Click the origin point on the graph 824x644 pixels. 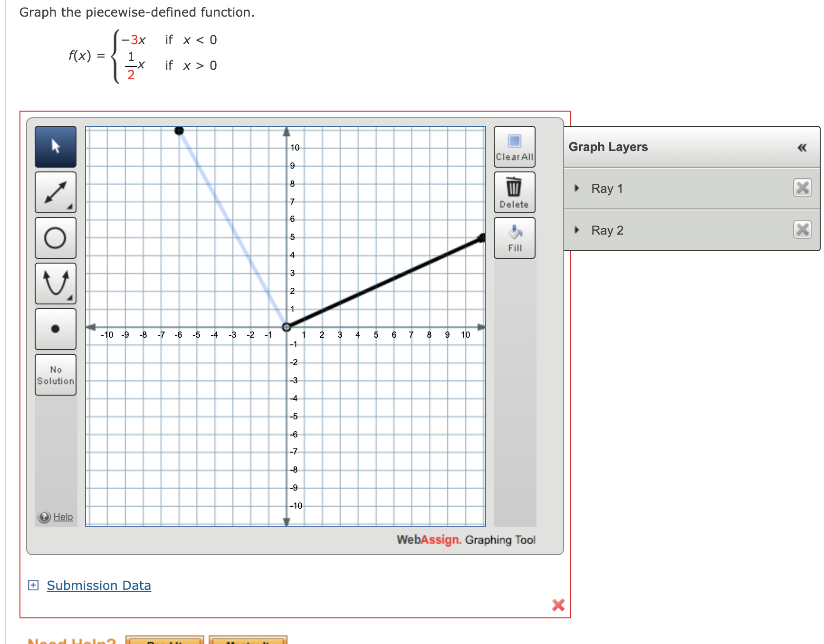tap(287, 327)
